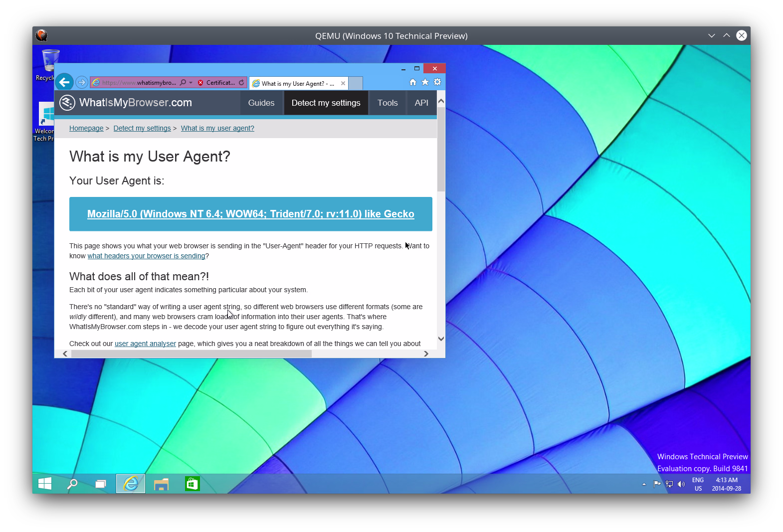Click the Homepage breadcrumb link
Image resolution: width=783 pixels, height=532 pixels.
coord(86,128)
